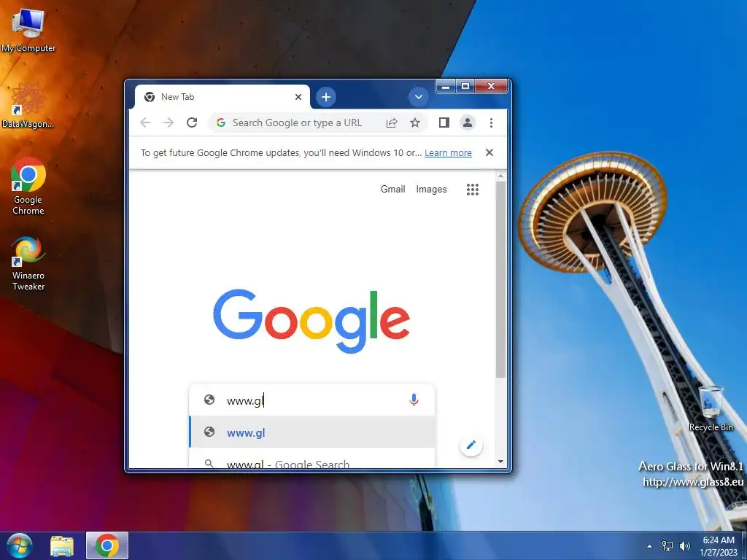Open the taskbar clock and date
The image size is (747, 560).
coord(719,546)
